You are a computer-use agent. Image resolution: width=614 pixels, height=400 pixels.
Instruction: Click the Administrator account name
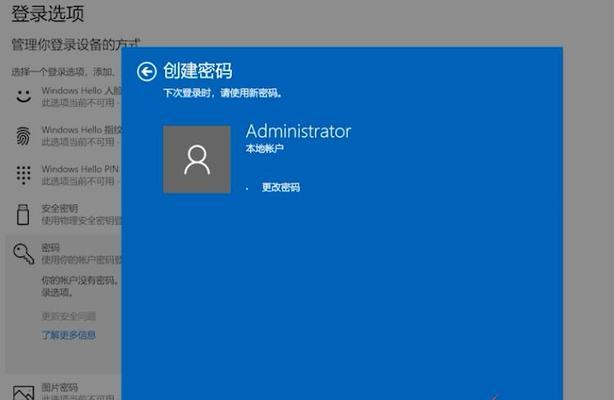click(x=298, y=131)
